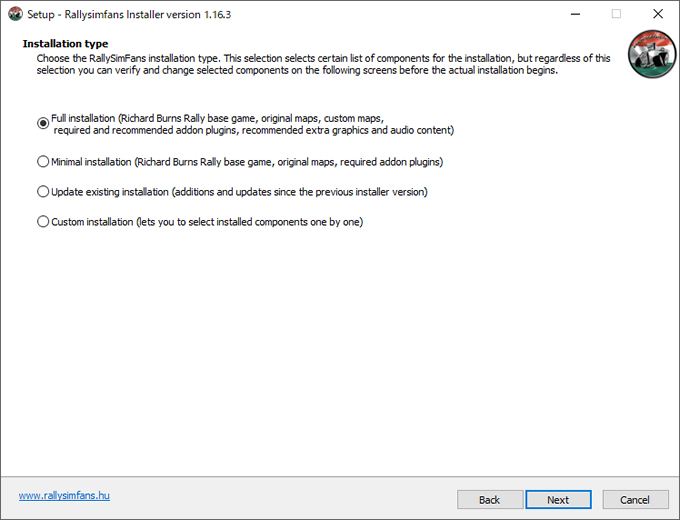This screenshot has height=520, width=680.
Task: Click the installer version title text
Action: 129,14
